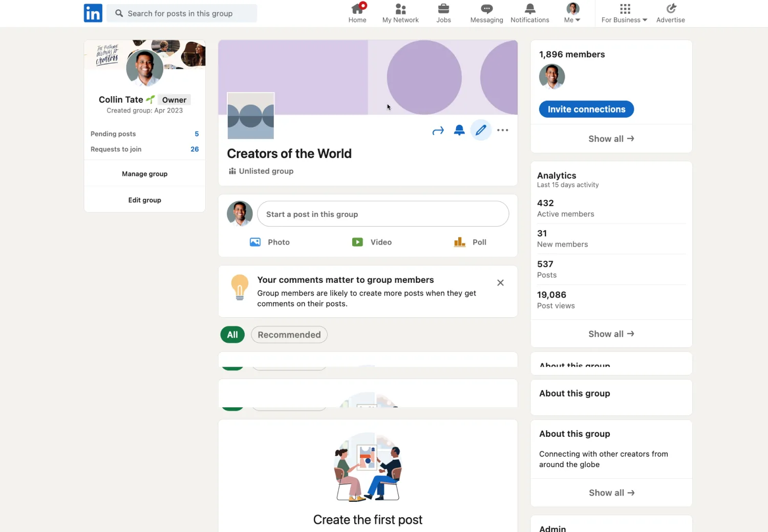Toggle the group notification bell
This screenshot has width=768, height=532.
click(x=459, y=130)
